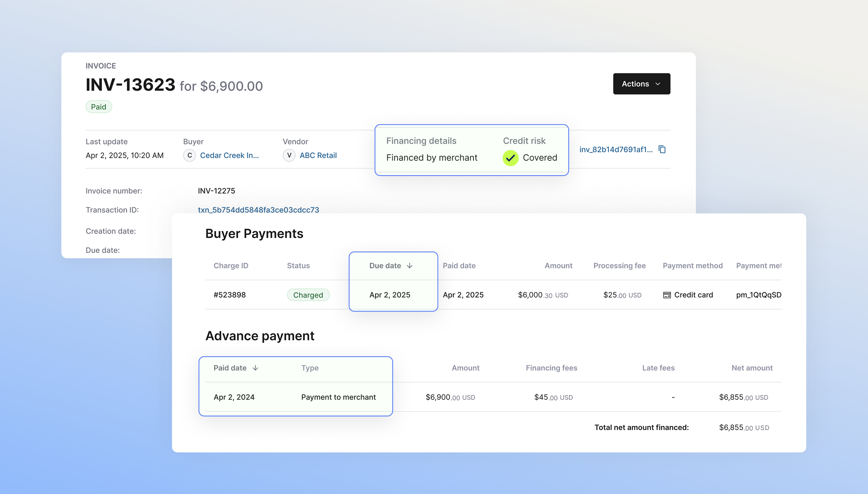This screenshot has width=868, height=494.
Task: Click the Paid status badge
Action: 99,107
